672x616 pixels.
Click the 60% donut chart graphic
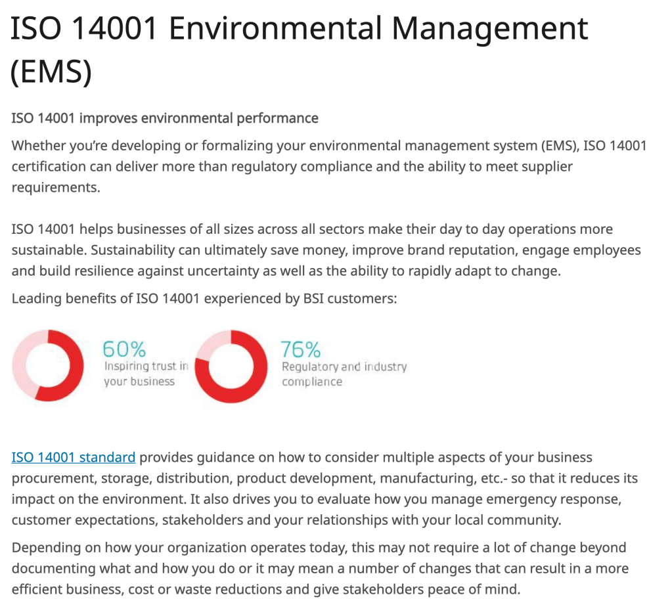point(49,366)
